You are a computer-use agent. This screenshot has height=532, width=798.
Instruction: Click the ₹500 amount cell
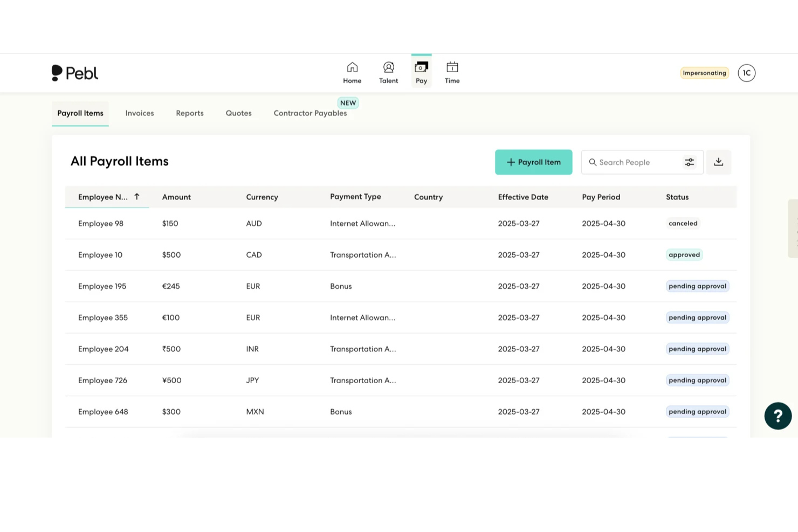tap(171, 349)
